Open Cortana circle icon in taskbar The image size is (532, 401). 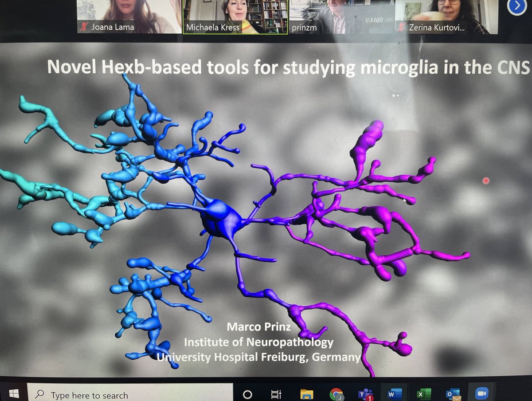click(x=247, y=394)
